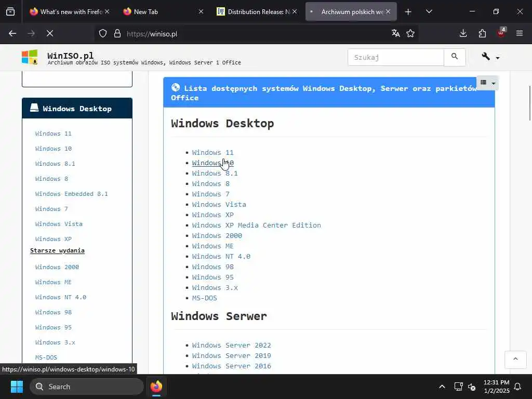Click the Windows taskbar Search box
The height and width of the screenshot is (399, 532).
(x=87, y=387)
